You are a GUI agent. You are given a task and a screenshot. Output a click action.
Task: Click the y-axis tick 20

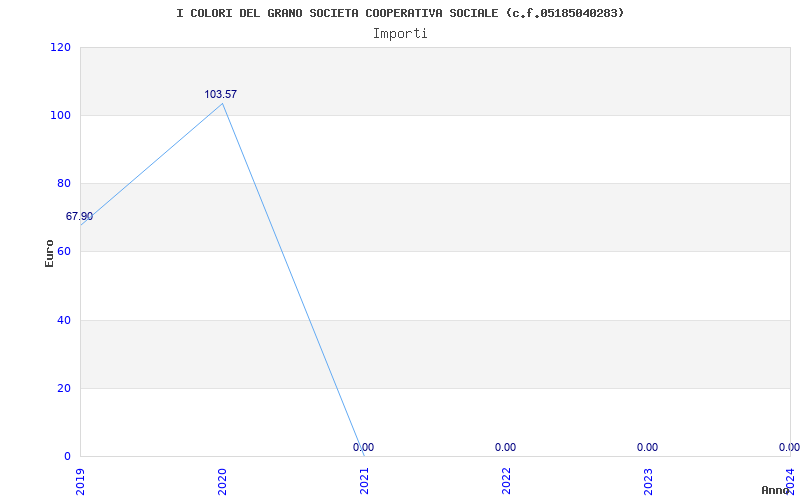click(63, 388)
